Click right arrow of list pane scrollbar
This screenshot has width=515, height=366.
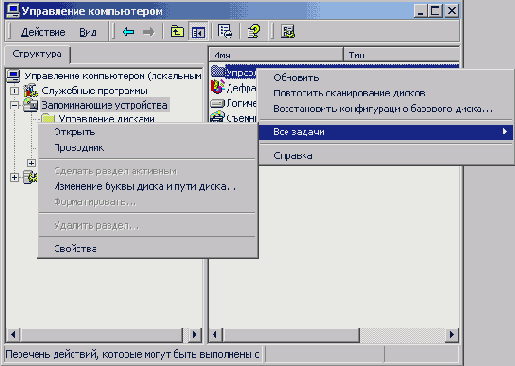(452, 334)
